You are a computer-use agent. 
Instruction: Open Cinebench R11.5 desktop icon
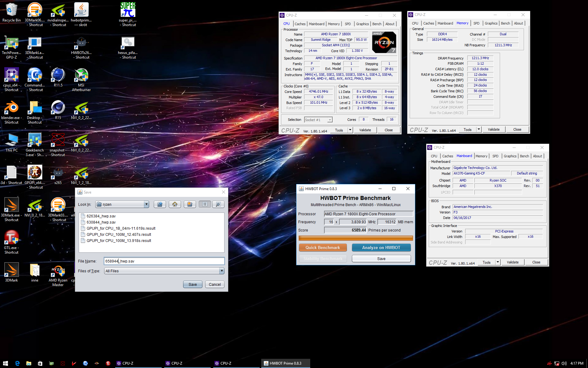(x=58, y=77)
